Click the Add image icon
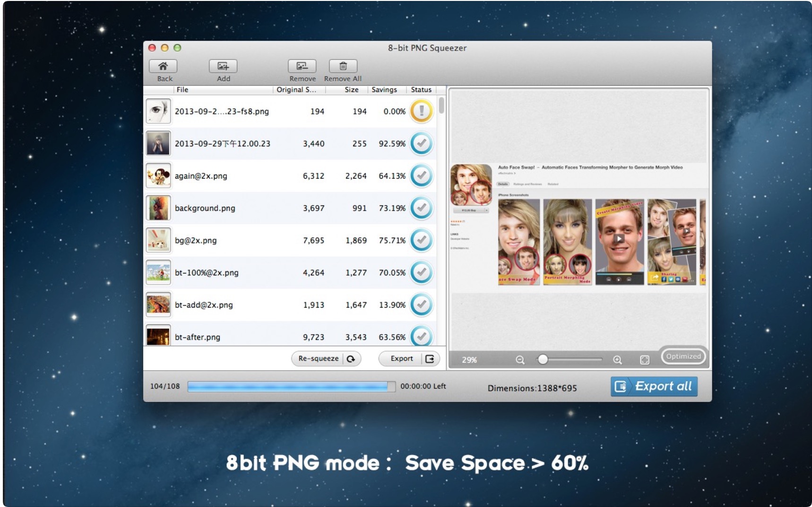 (x=223, y=66)
